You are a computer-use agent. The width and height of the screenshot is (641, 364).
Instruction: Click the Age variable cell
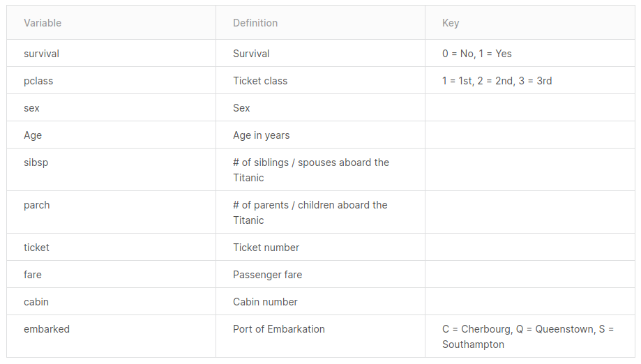(111, 135)
